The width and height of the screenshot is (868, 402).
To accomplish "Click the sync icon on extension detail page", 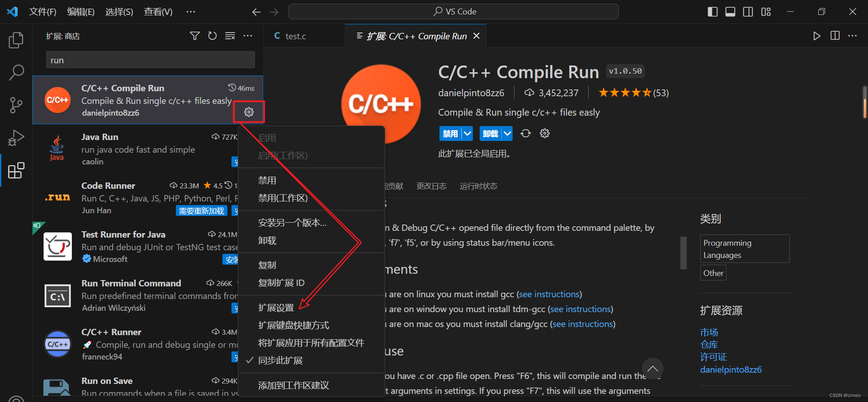I will point(525,133).
